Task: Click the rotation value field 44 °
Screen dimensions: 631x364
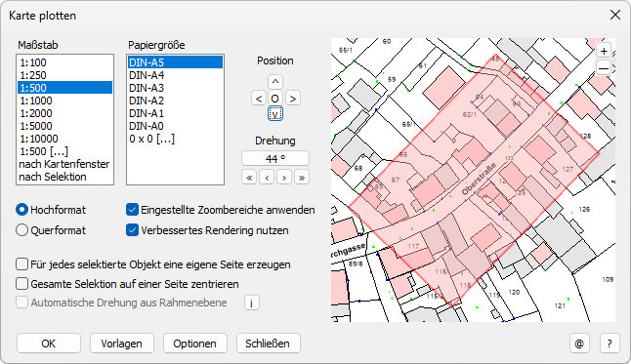Action: [275, 158]
